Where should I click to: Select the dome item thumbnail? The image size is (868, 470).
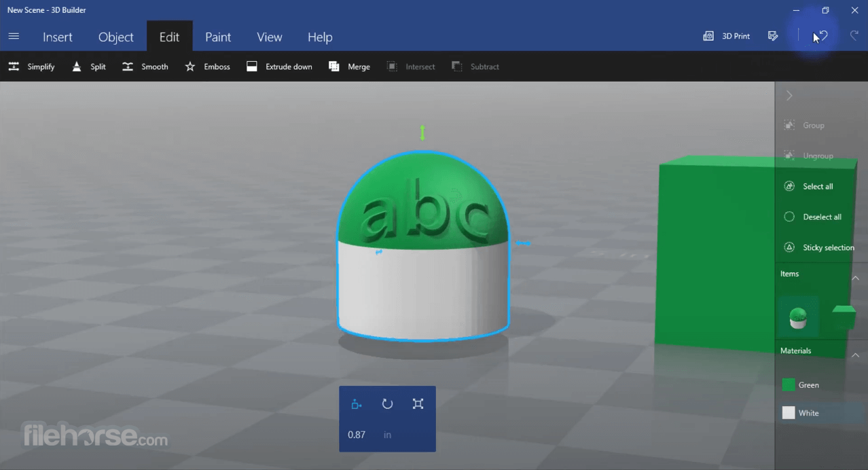(798, 317)
